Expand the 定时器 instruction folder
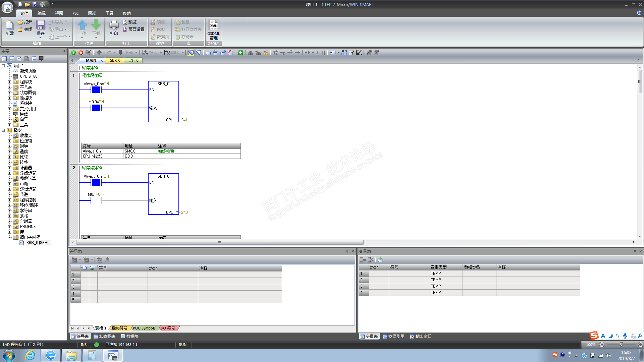 pos(10,221)
